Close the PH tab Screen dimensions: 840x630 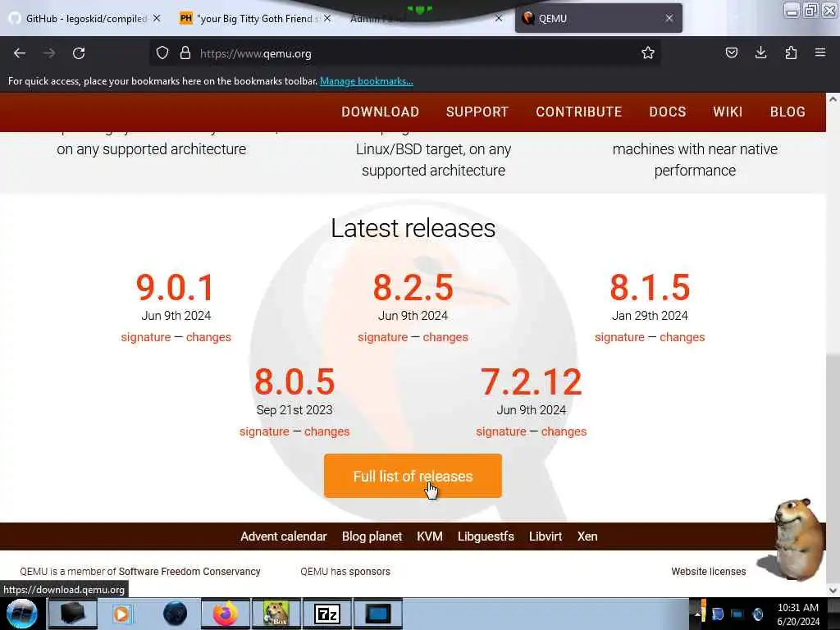tap(327, 18)
